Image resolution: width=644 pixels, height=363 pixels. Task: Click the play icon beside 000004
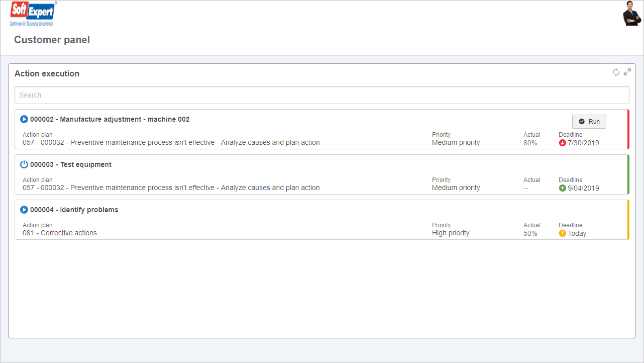24,210
